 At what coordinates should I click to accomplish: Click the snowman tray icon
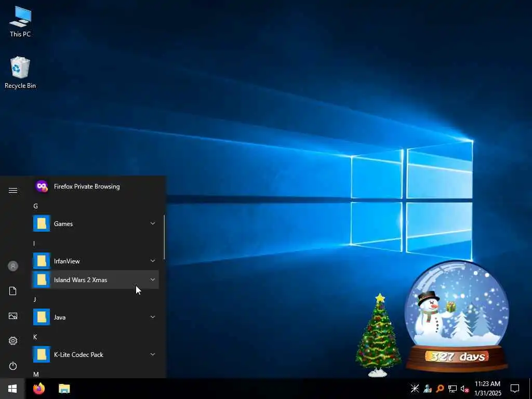[428, 389]
